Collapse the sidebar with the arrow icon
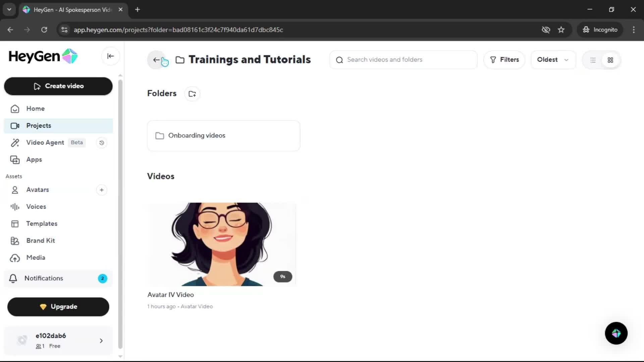644x362 pixels. tap(110, 56)
